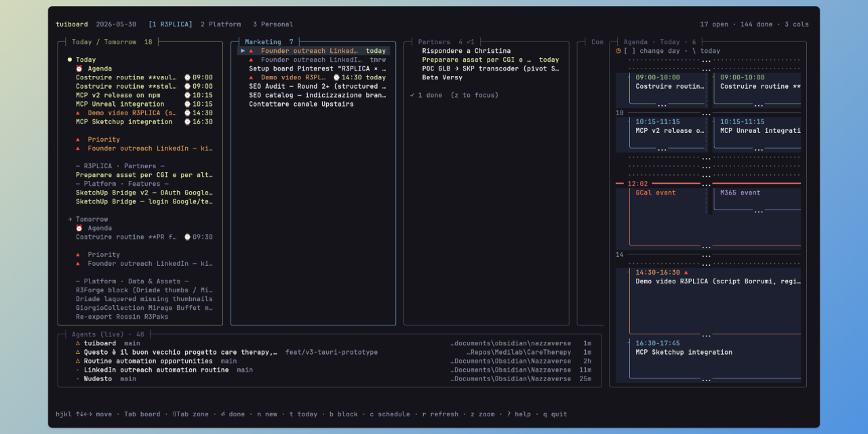Switch to the [1 R3PLICA] board tab
The image size is (868, 434).
[170, 24]
